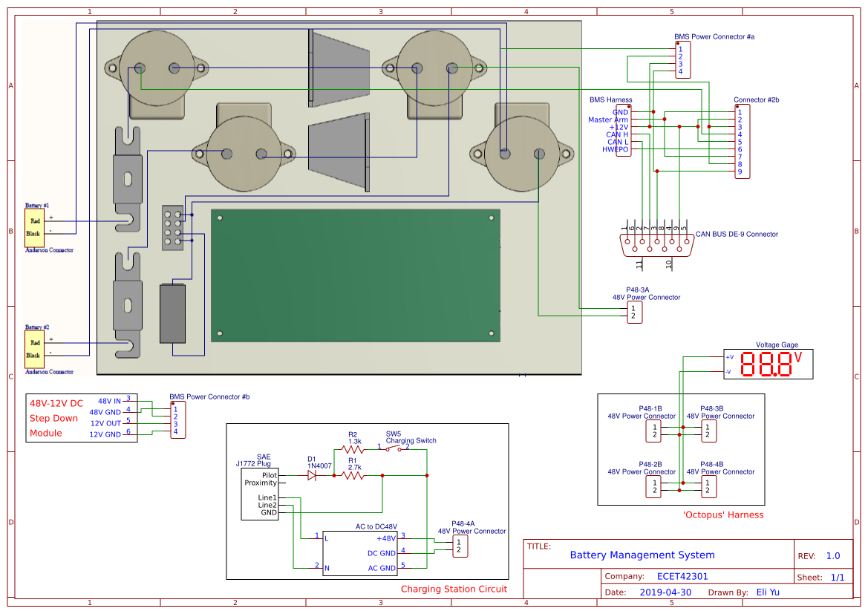Select the BMS Harness connector symbol
Viewport: 868px width, 614px height.
(624, 131)
